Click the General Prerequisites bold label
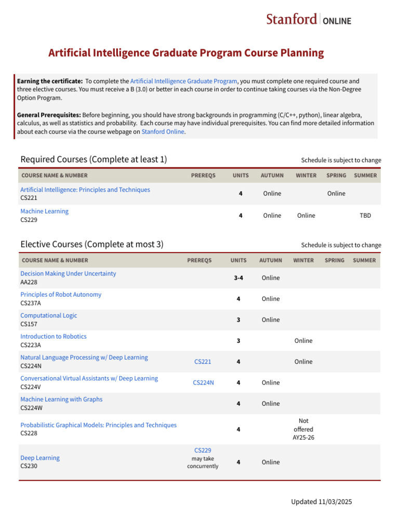 [x=49, y=115]
